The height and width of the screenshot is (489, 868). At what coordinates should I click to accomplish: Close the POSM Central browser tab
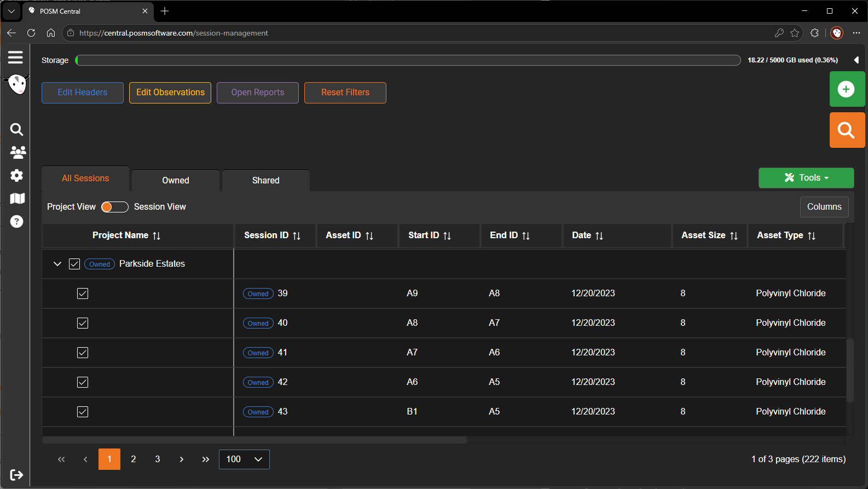[x=145, y=11]
